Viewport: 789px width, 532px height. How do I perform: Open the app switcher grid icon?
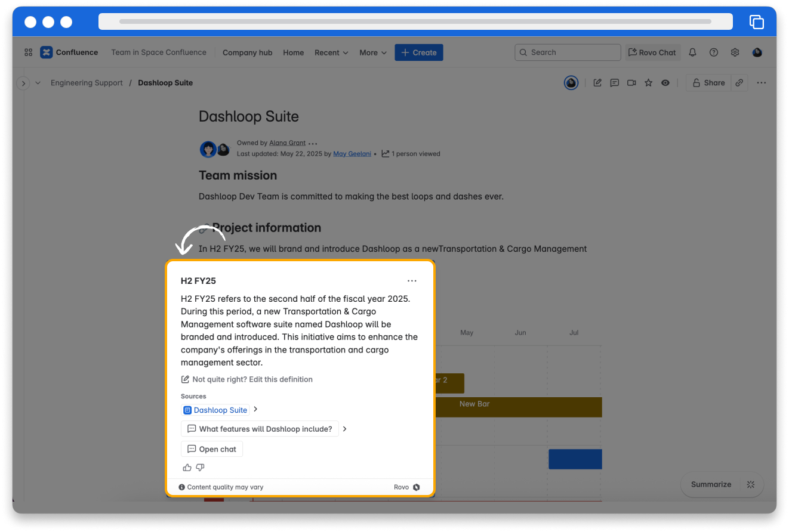[x=28, y=52]
